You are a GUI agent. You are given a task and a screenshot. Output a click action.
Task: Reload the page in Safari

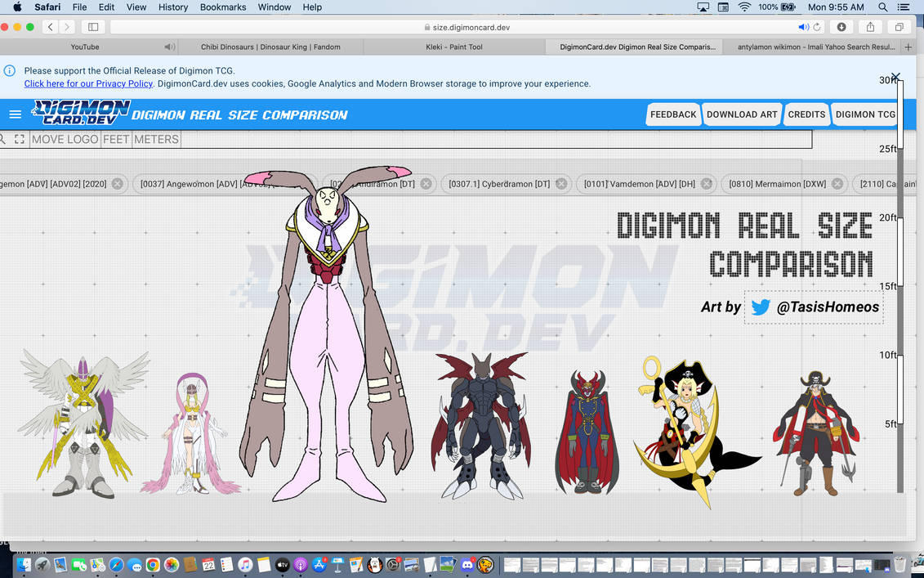click(x=817, y=27)
